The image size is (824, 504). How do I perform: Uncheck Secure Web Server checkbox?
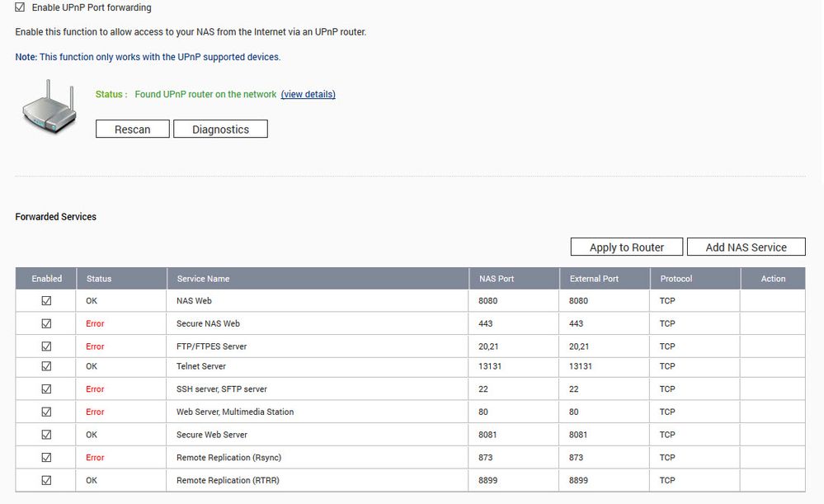pyautogui.click(x=46, y=435)
